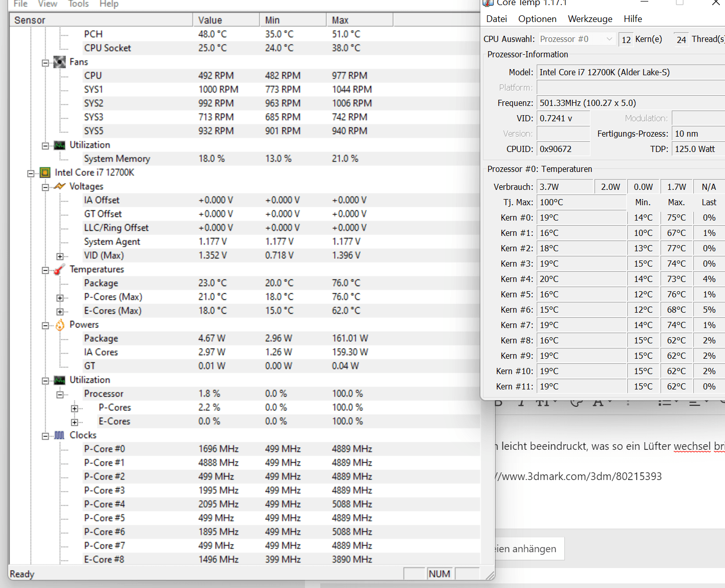Collapse the Clocks section
Image resolution: width=725 pixels, height=588 pixels.
46,436
